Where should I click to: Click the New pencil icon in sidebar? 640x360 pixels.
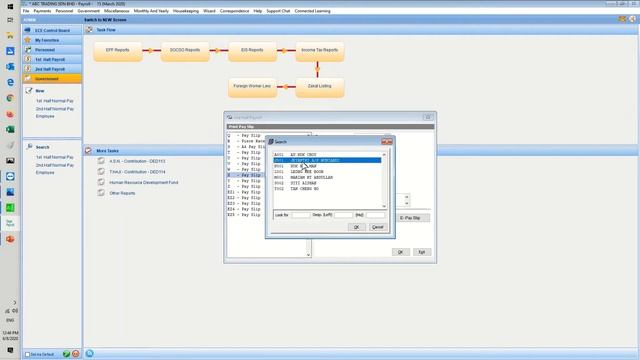point(29,91)
